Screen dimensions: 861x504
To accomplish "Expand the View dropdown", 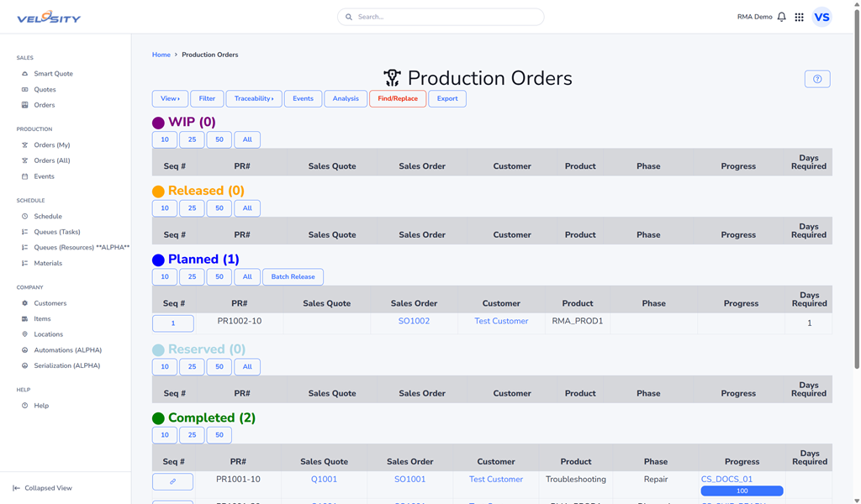I will coord(170,99).
